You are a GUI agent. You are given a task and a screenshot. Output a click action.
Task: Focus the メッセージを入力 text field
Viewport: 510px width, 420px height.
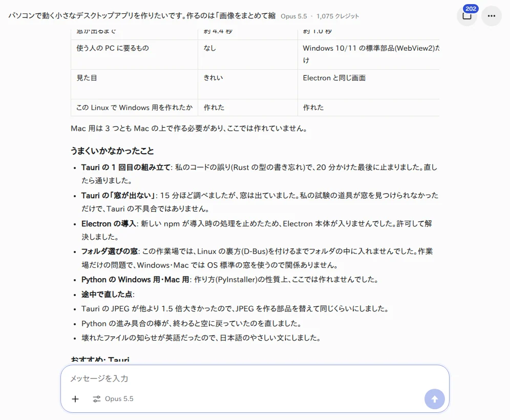click(254, 379)
